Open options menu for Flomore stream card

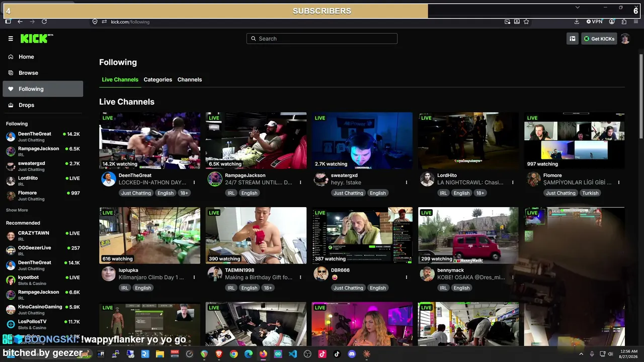[x=619, y=183]
